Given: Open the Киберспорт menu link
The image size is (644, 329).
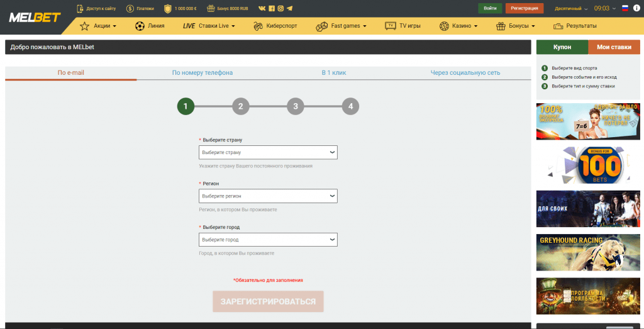Looking at the screenshot, I should point(282,26).
